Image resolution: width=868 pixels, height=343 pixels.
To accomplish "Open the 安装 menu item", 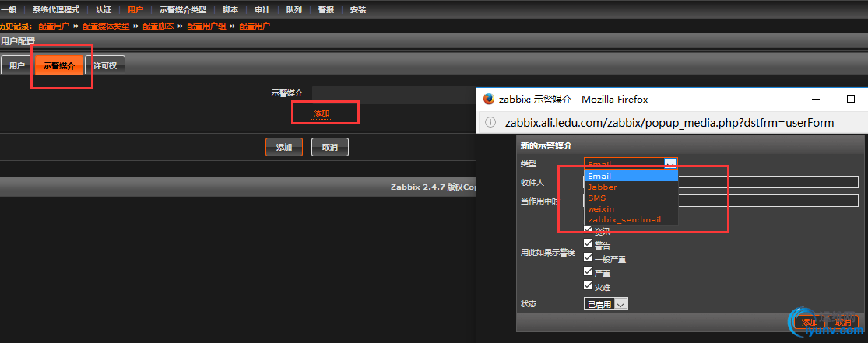I will coord(358,10).
